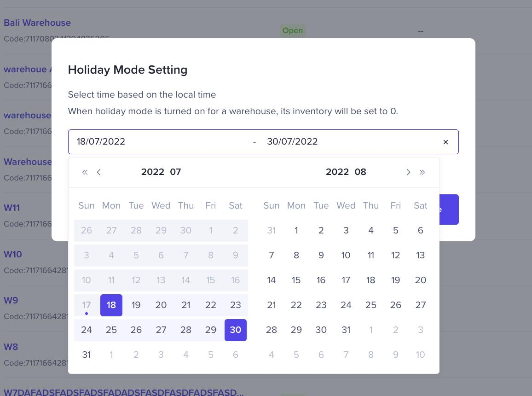Choose August 20 in calendar
532x396 pixels.
pos(421,280)
